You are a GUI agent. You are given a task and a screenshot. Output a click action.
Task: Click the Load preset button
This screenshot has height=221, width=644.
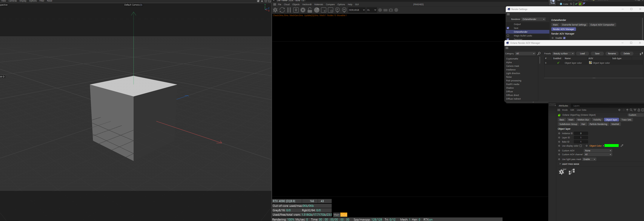pos(582,54)
